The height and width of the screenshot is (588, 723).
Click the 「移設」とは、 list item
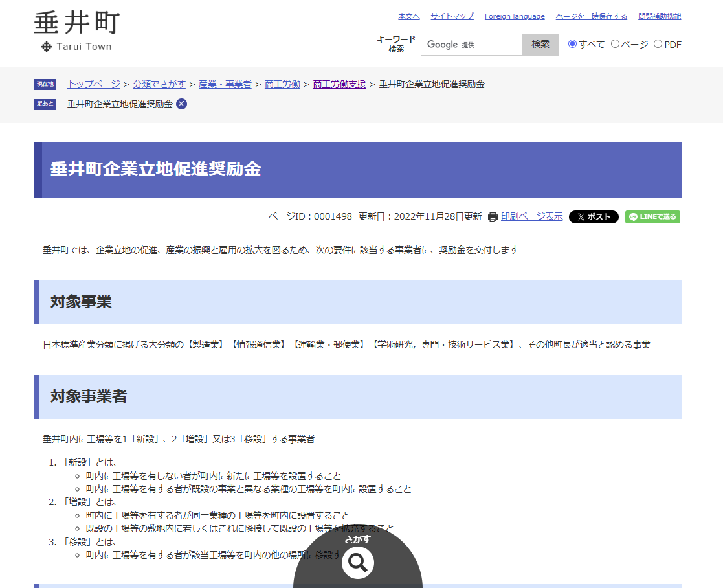tap(89, 542)
